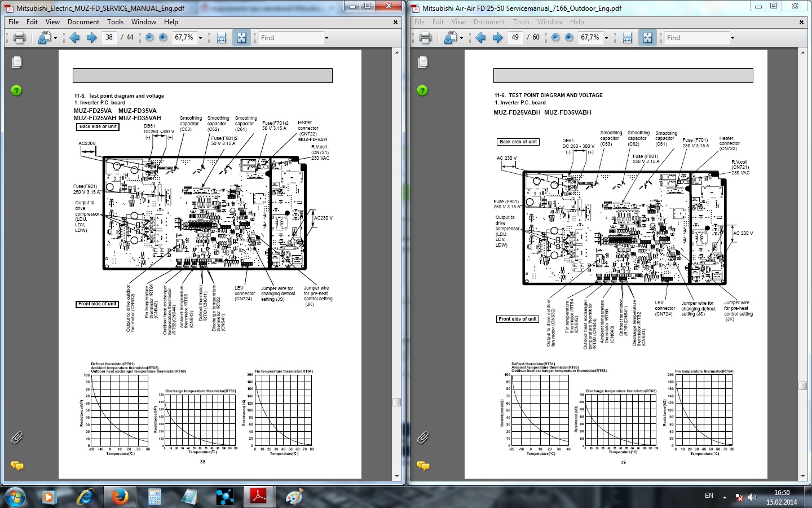Viewport: 812px width, 508px height.
Task: Open Pages panel in left window sidebar
Action: click(x=17, y=62)
